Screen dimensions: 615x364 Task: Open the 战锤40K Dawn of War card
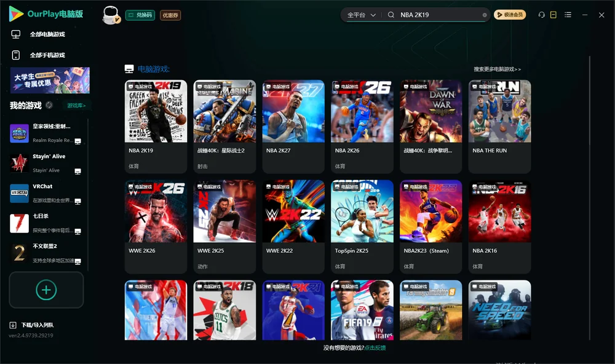coord(430,126)
